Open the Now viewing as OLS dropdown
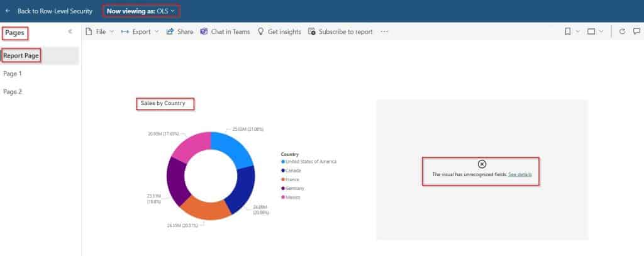This screenshot has width=644, height=256. (x=141, y=11)
